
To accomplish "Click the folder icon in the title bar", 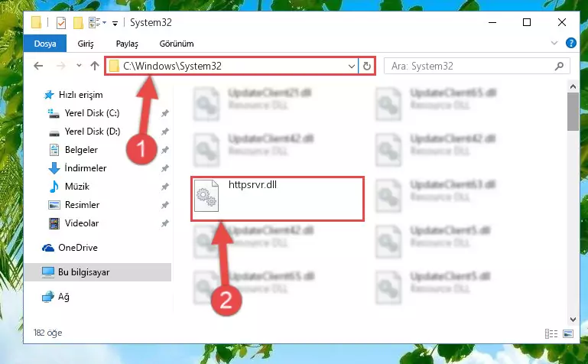I will click(37, 23).
